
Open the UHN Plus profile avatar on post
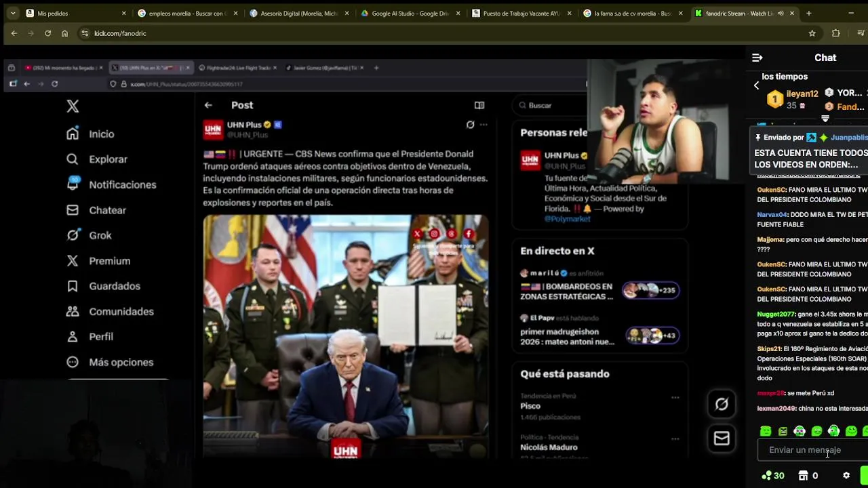213,129
